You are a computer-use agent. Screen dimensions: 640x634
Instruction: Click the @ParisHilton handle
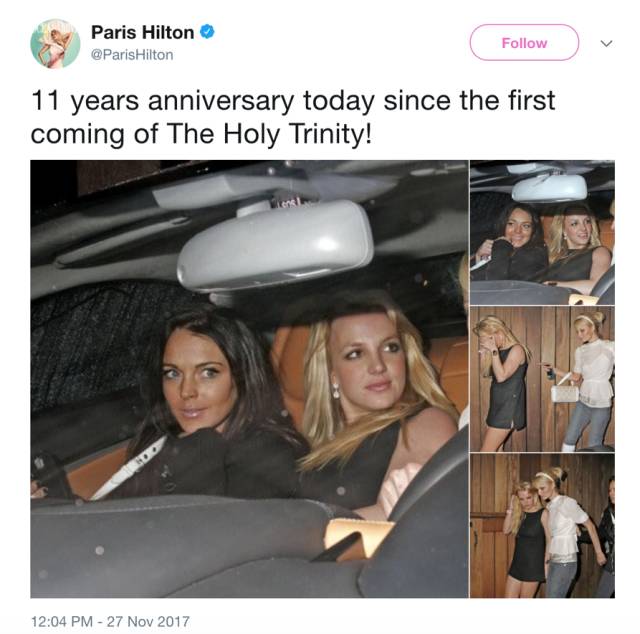pos(132,55)
